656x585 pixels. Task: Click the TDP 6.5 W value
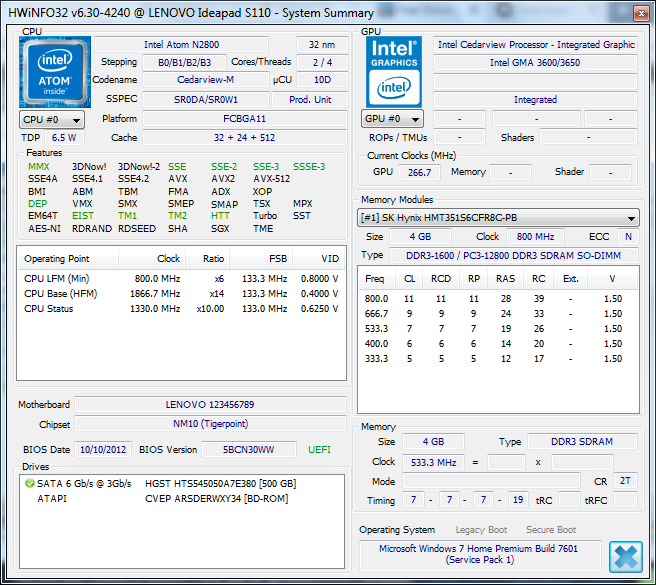tap(64, 137)
